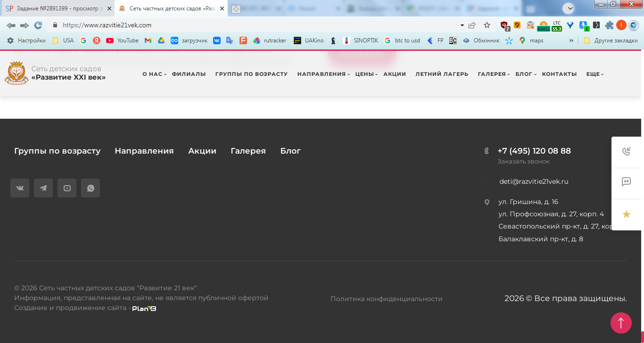The width and height of the screenshot is (644, 343).
Task: Open the Другие закладки folder
Action: coord(611,41)
